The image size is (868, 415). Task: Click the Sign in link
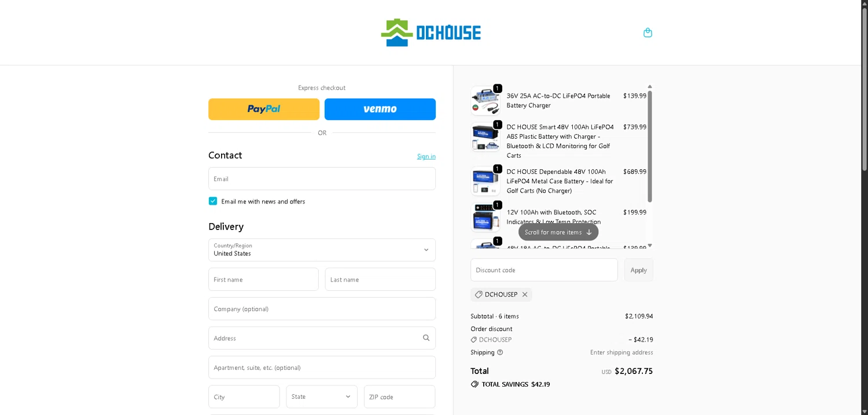pyautogui.click(x=426, y=157)
